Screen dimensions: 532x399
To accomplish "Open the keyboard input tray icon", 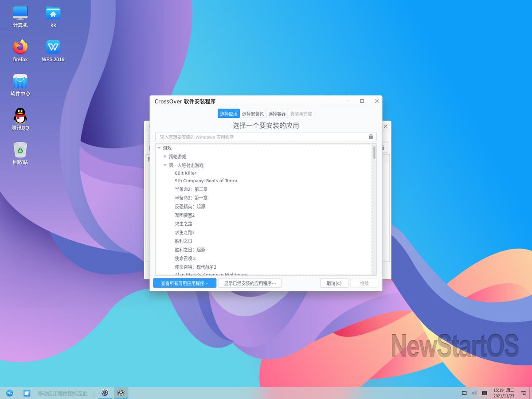I will pos(485,393).
